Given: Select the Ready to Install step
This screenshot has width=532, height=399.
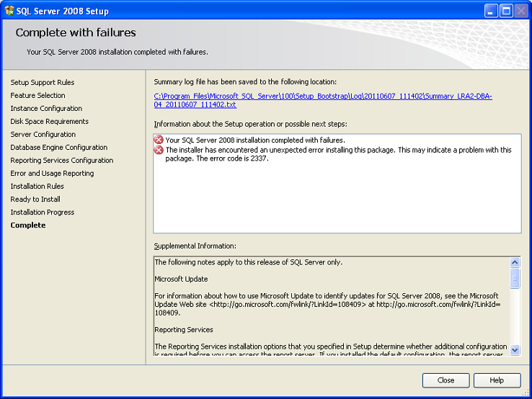Looking at the screenshot, I should 35,199.
